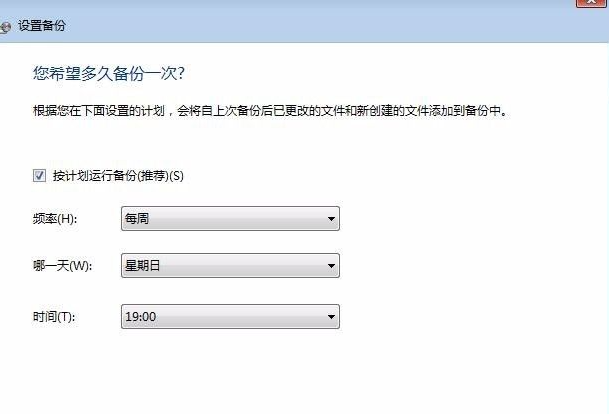This screenshot has height=414, width=609.
Task: Click the 每周 value in frequency box
Action: pyautogui.click(x=137, y=219)
